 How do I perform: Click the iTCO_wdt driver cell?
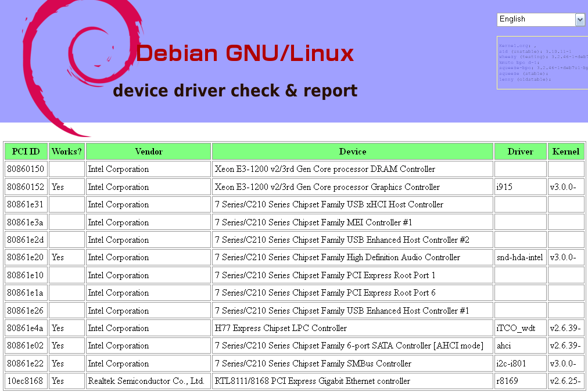point(520,328)
